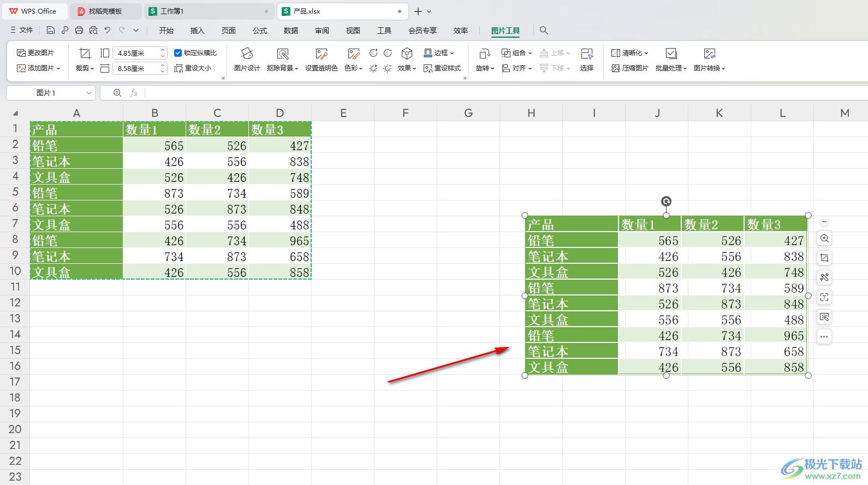Open the Rotate (旋转) dropdown
This screenshot has height=485, width=868.
click(485, 68)
